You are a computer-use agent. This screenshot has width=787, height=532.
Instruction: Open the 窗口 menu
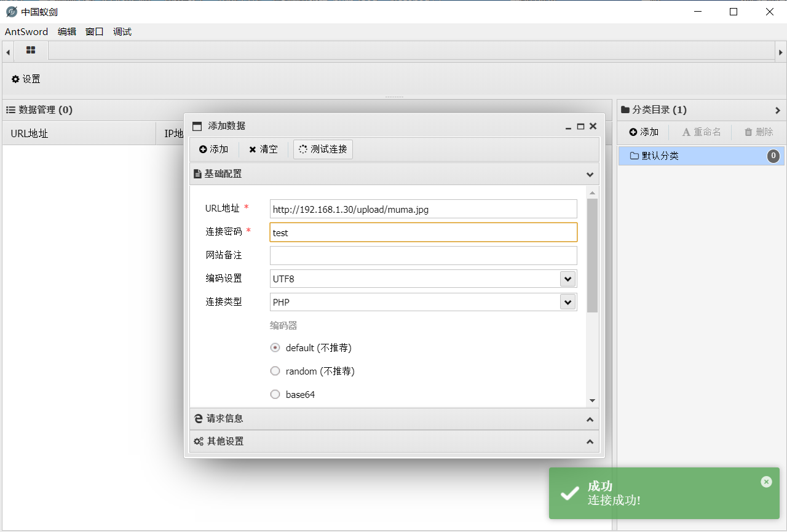[x=95, y=32]
